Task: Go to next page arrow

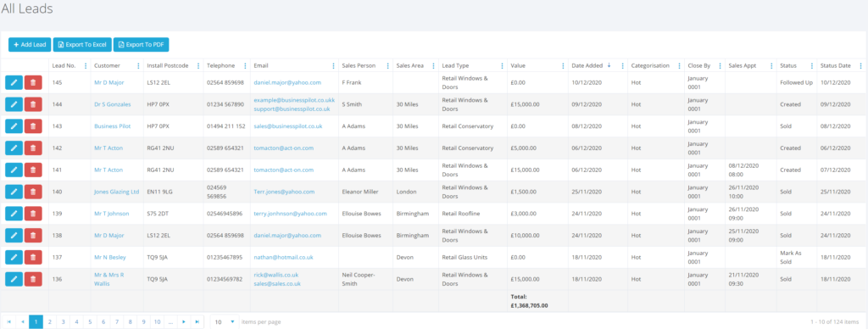Action: [184, 322]
